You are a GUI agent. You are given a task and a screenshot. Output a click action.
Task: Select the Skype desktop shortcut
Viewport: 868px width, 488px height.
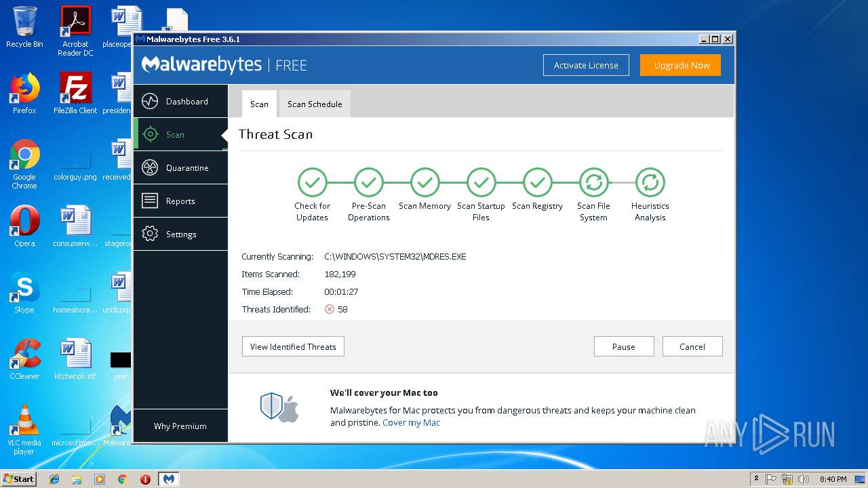point(24,293)
